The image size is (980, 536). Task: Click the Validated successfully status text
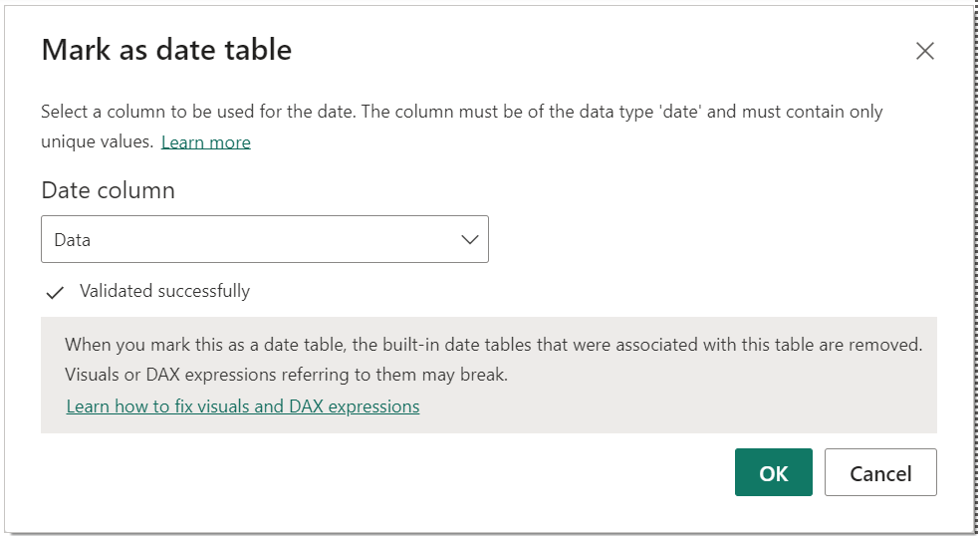coord(165,291)
